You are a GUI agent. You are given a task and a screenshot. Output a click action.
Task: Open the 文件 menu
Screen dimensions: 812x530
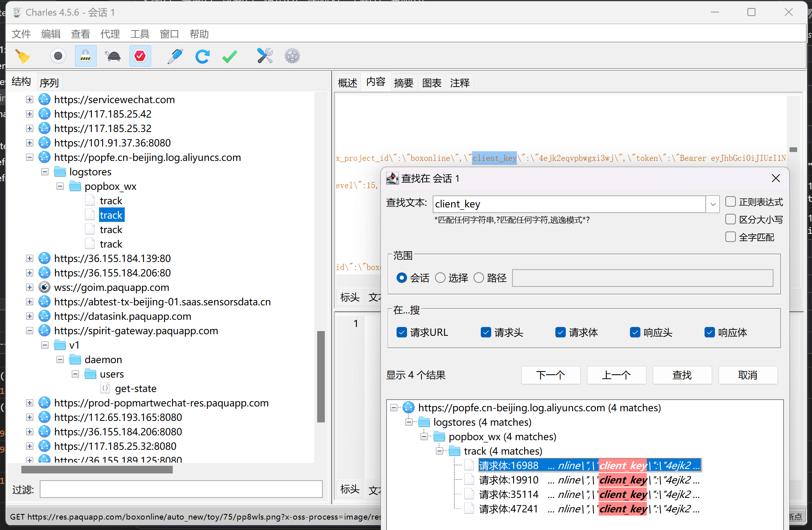click(21, 34)
